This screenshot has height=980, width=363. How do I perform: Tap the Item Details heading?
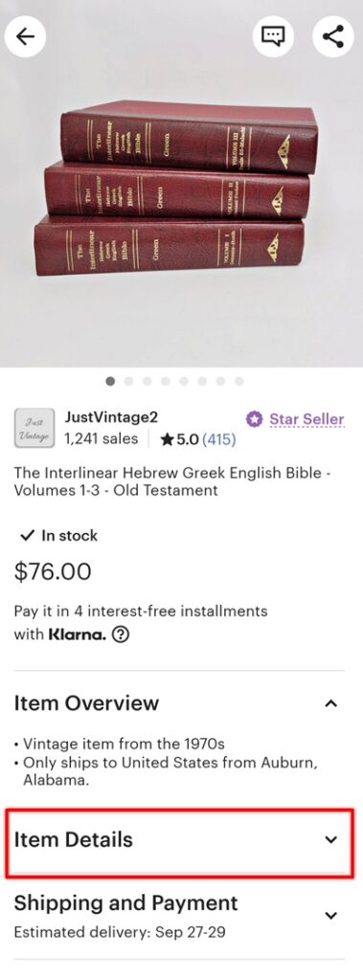pyautogui.click(x=73, y=839)
